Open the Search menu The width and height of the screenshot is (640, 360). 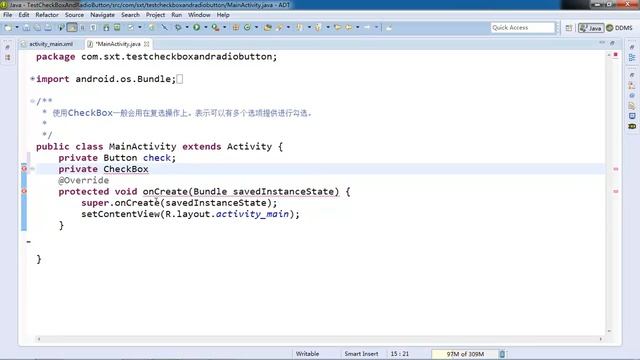click(x=130, y=15)
